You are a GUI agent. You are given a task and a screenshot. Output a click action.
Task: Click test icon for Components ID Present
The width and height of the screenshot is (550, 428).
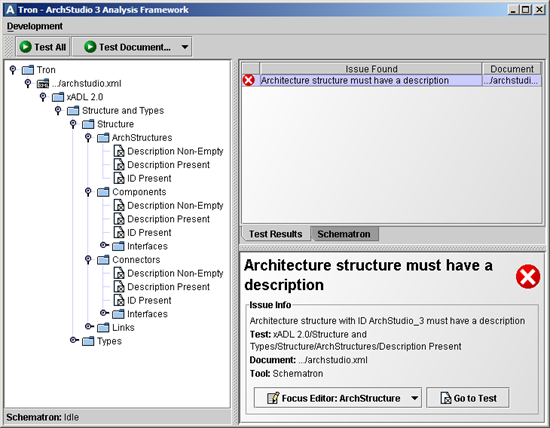tap(119, 233)
